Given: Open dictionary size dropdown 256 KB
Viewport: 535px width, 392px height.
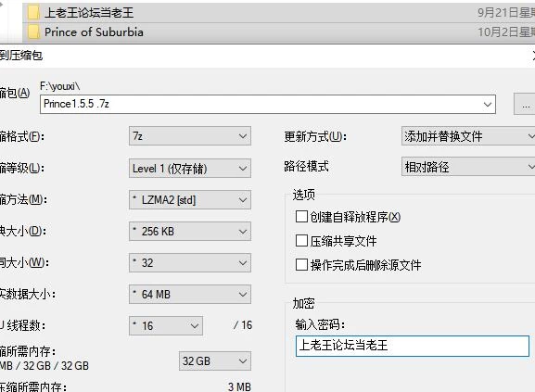Looking at the screenshot, I should [x=190, y=232].
